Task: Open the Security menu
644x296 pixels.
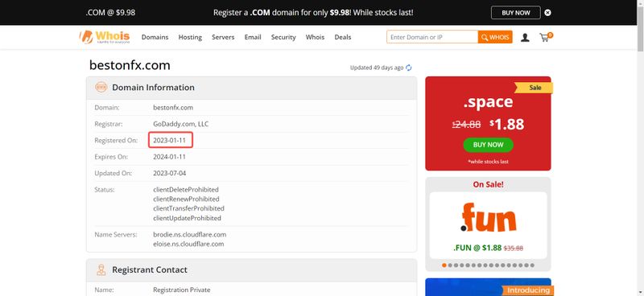Action: 283,37
